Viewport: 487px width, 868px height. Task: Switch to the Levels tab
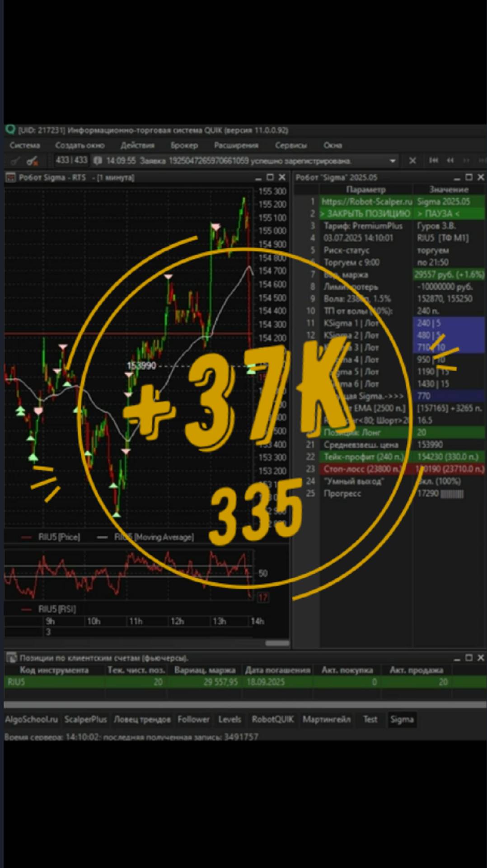[229, 719]
